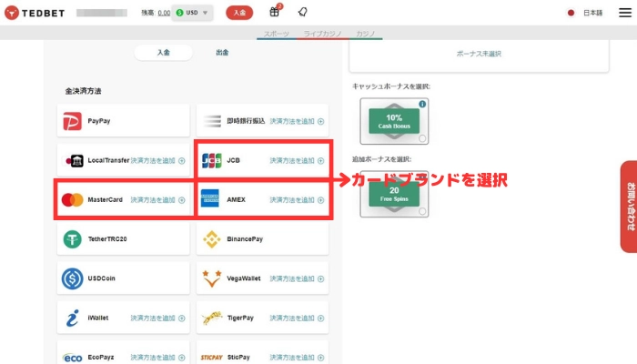Select the PayPay logo icon

[72, 121]
